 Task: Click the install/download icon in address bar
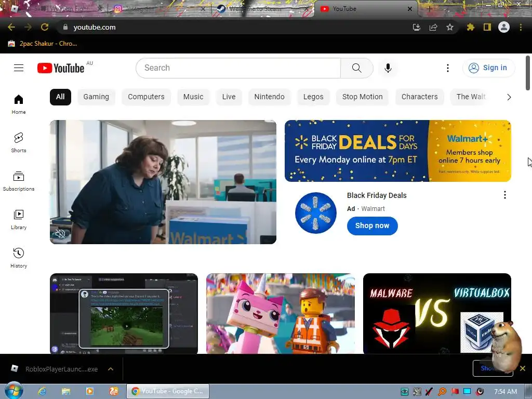pos(416,27)
